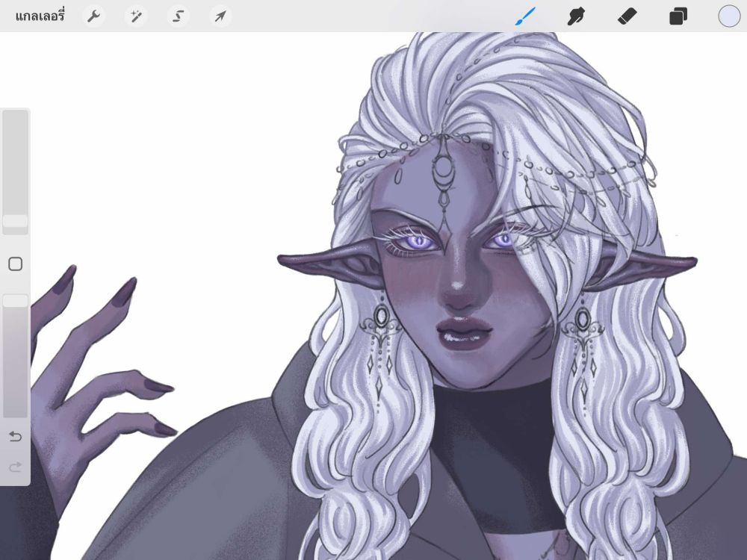
Task: Activate the Transform arrow tool
Action: tap(220, 16)
